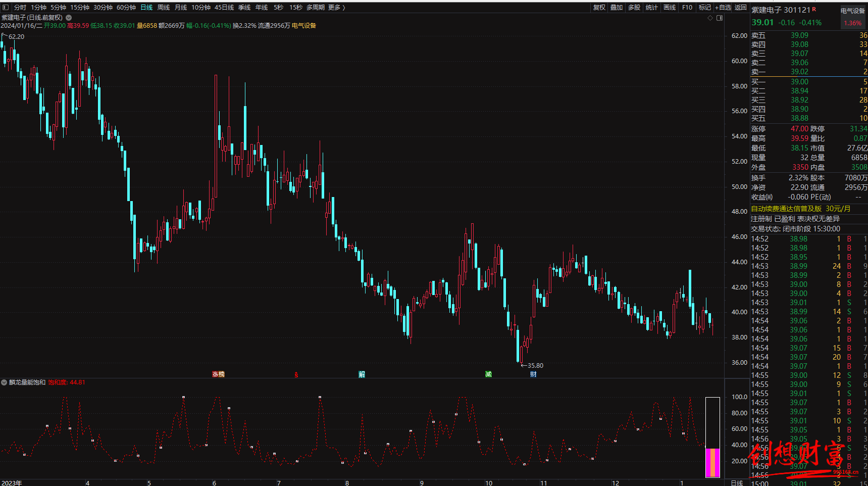Open the 统计 statistics tool
The image size is (868, 486).
(x=652, y=8)
